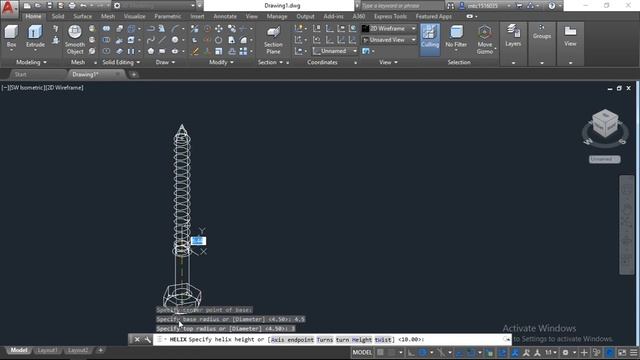Image resolution: width=640 pixels, height=360 pixels.
Task: Click the ViewCube in drawing area
Action: click(605, 123)
